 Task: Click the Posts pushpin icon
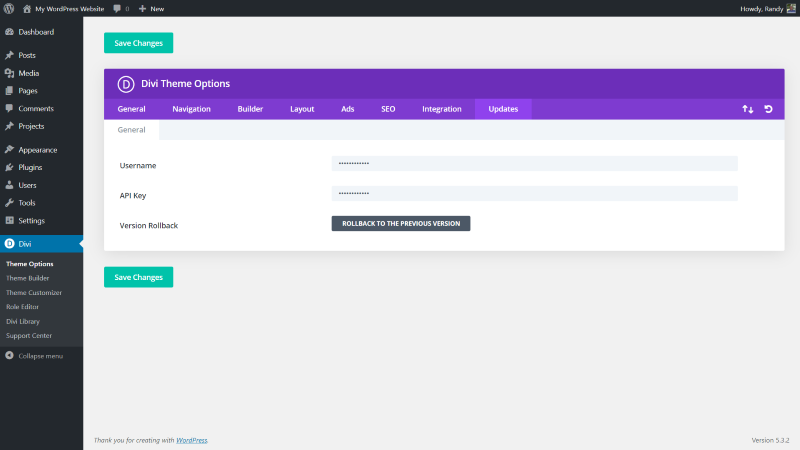coord(9,55)
